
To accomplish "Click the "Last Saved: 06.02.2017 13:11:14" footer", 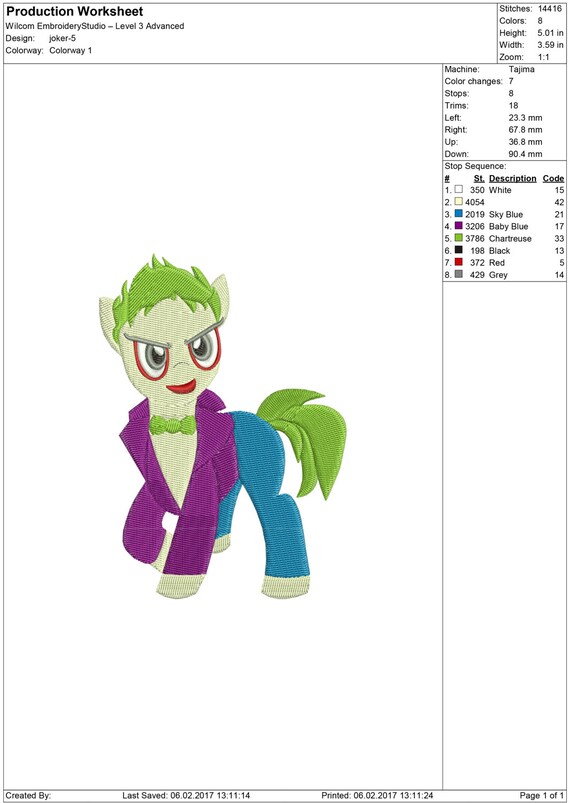I will point(186,795).
